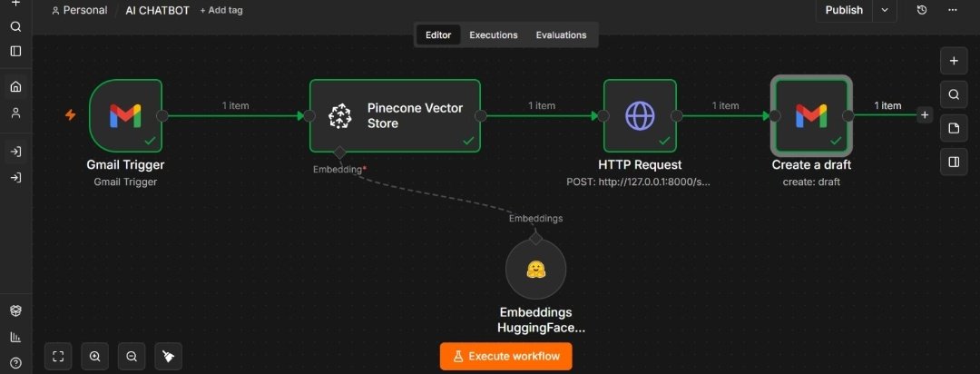Click the lower sign-in arrow icon in sidebar
980x374 pixels.
[x=16, y=178]
